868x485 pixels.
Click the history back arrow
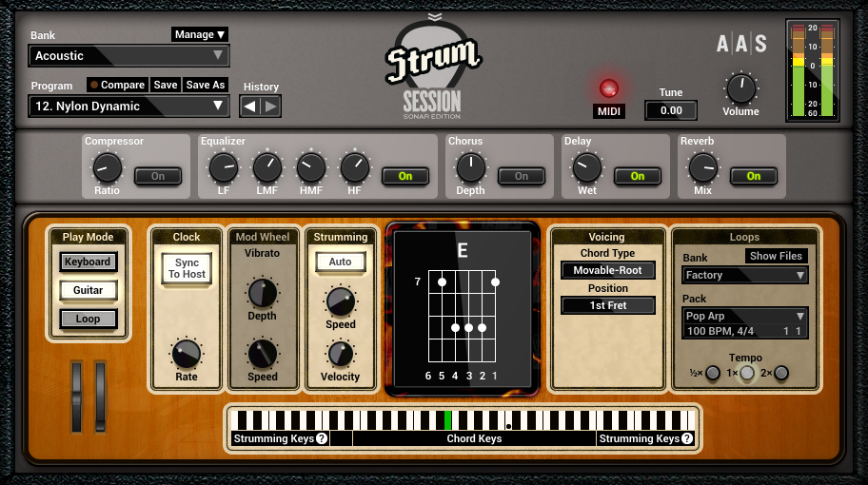[x=249, y=107]
